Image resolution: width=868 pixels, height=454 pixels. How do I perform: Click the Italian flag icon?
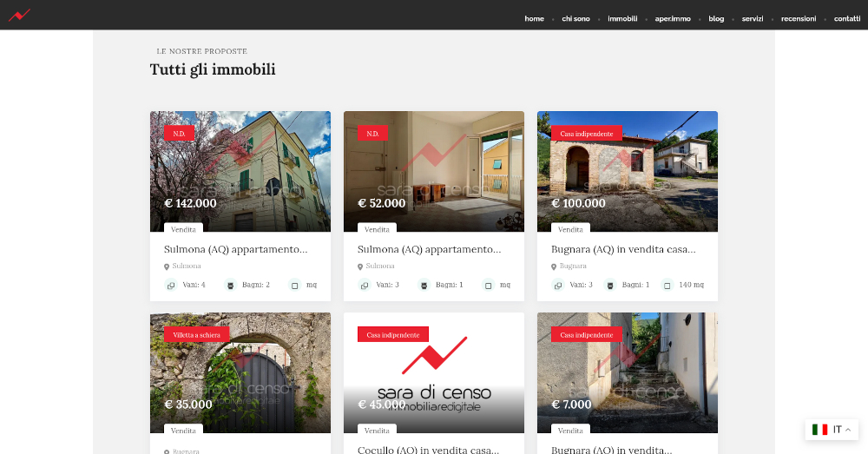pyautogui.click(x=819, y=430)
